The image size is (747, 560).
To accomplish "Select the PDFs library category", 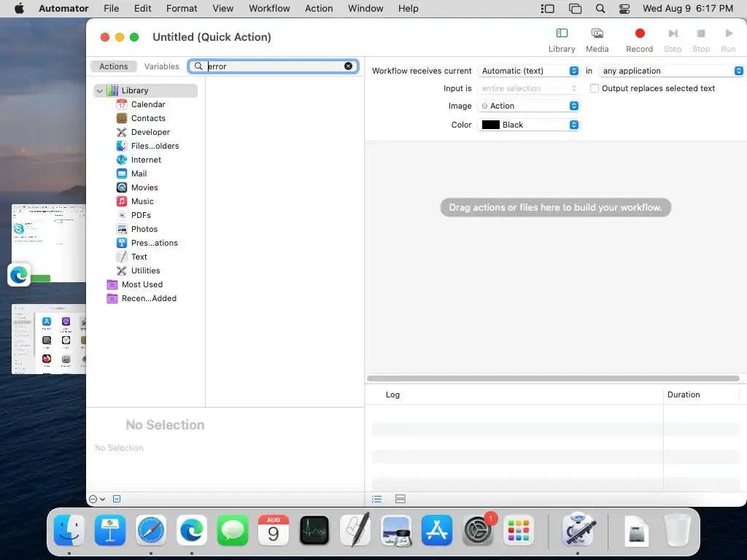I will tap(141, 215).
